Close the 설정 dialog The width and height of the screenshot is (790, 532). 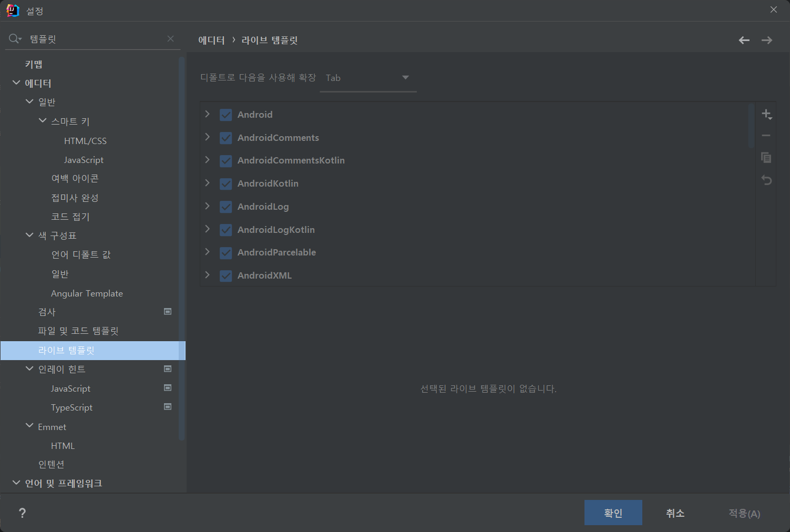(x=773, y=9)
